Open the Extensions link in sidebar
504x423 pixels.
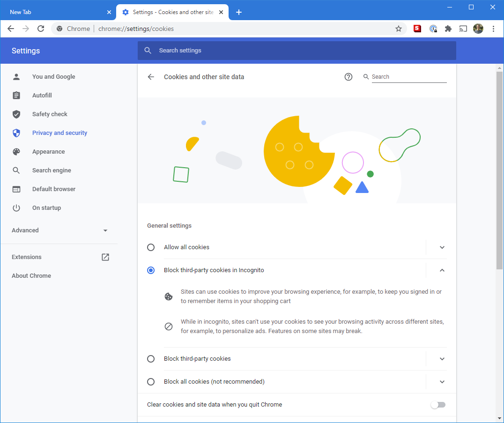tap(27, 257)
